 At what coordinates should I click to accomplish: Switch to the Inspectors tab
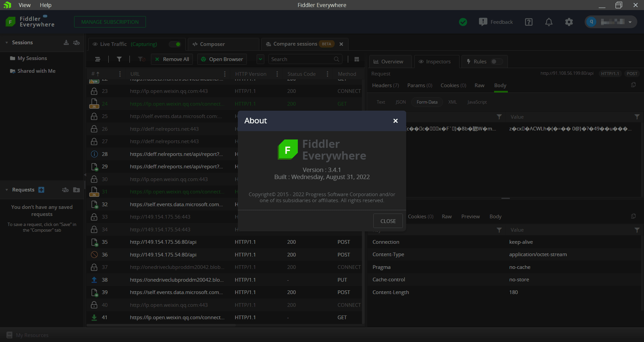coord(437,62)
